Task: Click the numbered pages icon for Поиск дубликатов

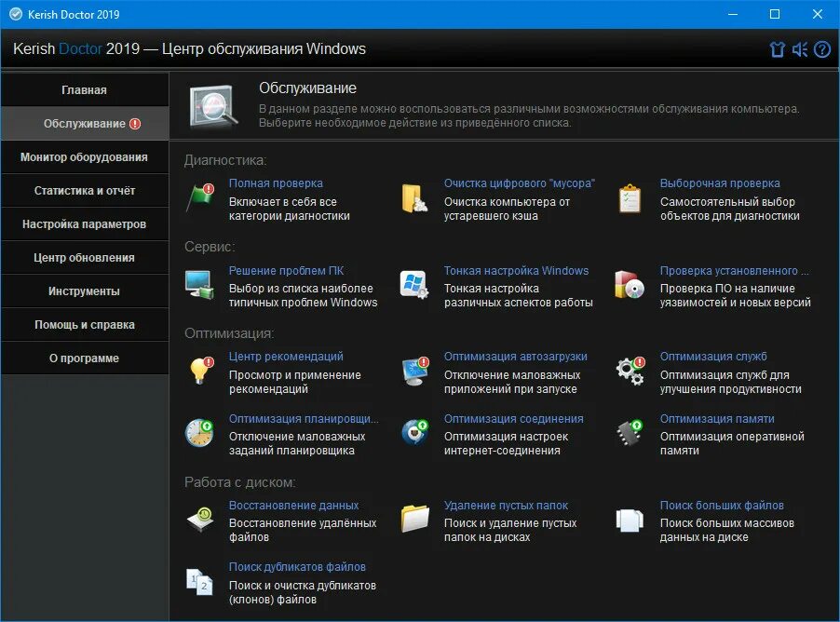Action: click(x=199, y=582)
